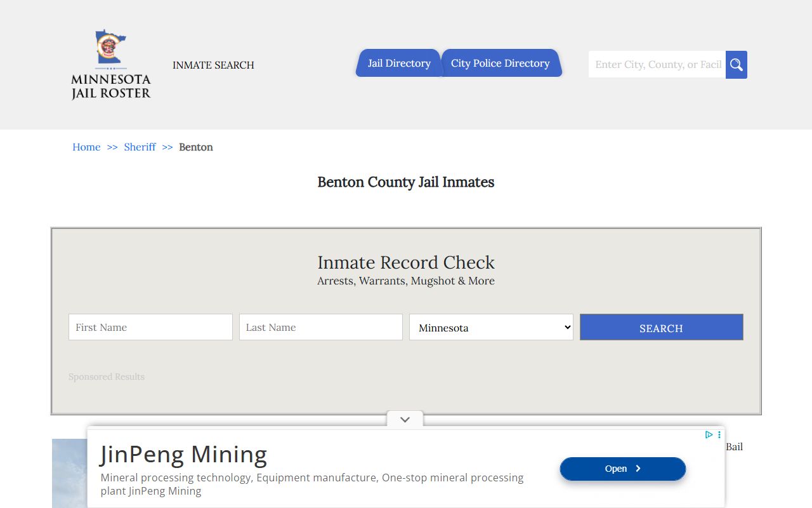Click the Inmate Record Check title
Viewport: 812px width, 508px height.
(406, 262)
